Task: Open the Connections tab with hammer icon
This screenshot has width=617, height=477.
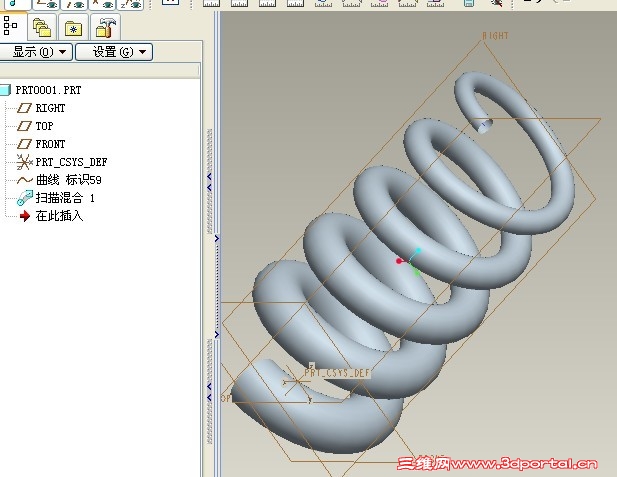Action: click(105, 27)
